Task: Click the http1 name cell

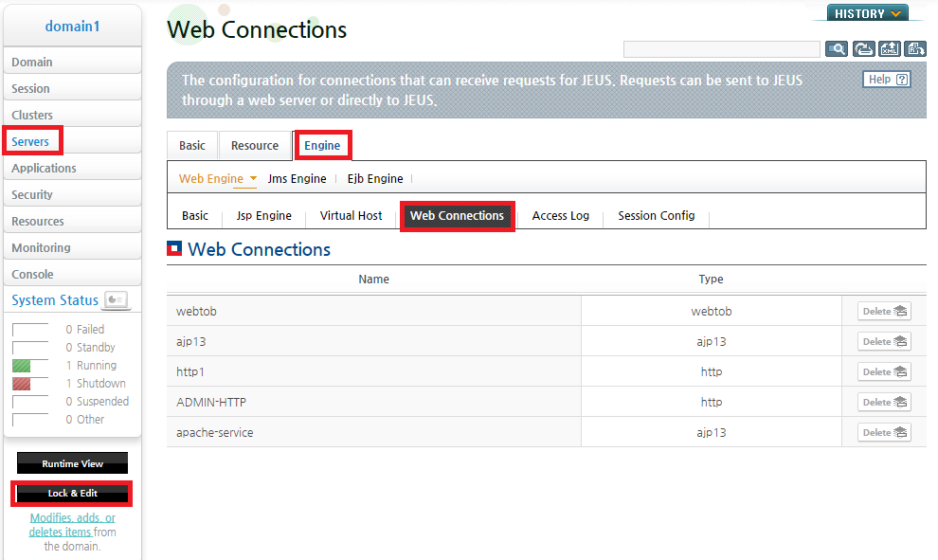Action: pos(374,371)
